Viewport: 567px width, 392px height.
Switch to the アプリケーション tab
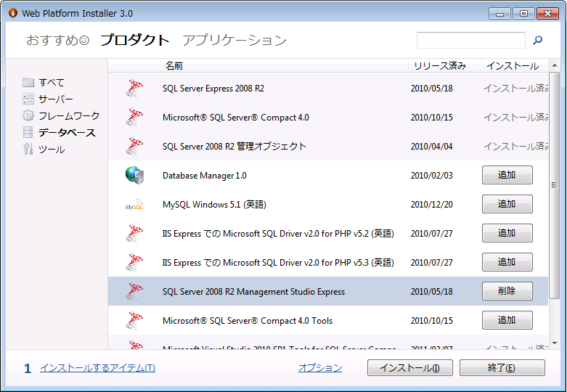(x=234, y=40)
